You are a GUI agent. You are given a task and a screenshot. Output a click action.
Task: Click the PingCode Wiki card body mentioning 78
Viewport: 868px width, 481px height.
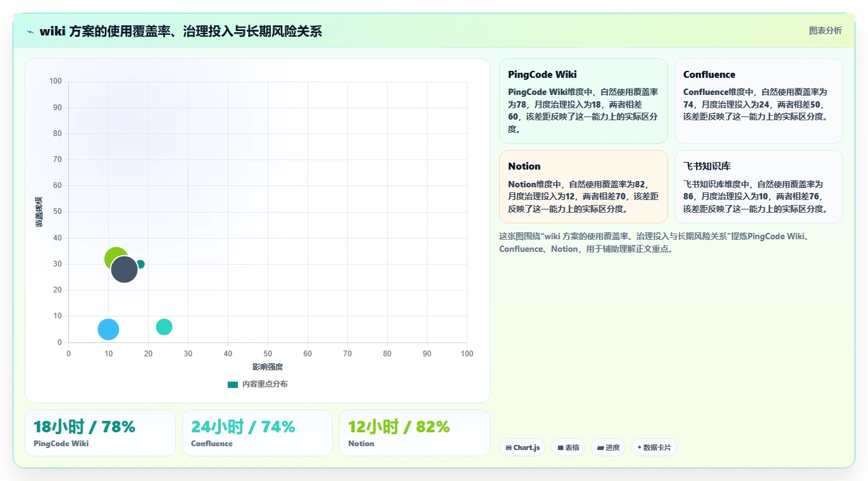click(x=583, y=110)
